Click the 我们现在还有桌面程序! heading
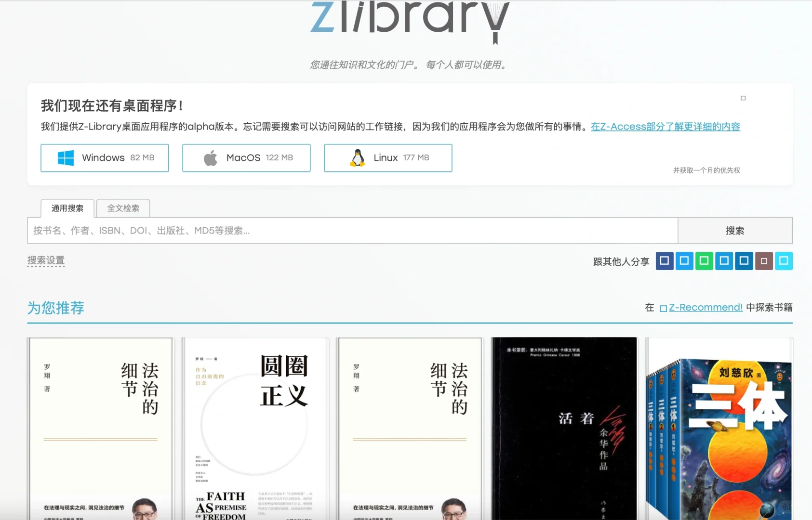The image size is (812, 520). point(112,106)
